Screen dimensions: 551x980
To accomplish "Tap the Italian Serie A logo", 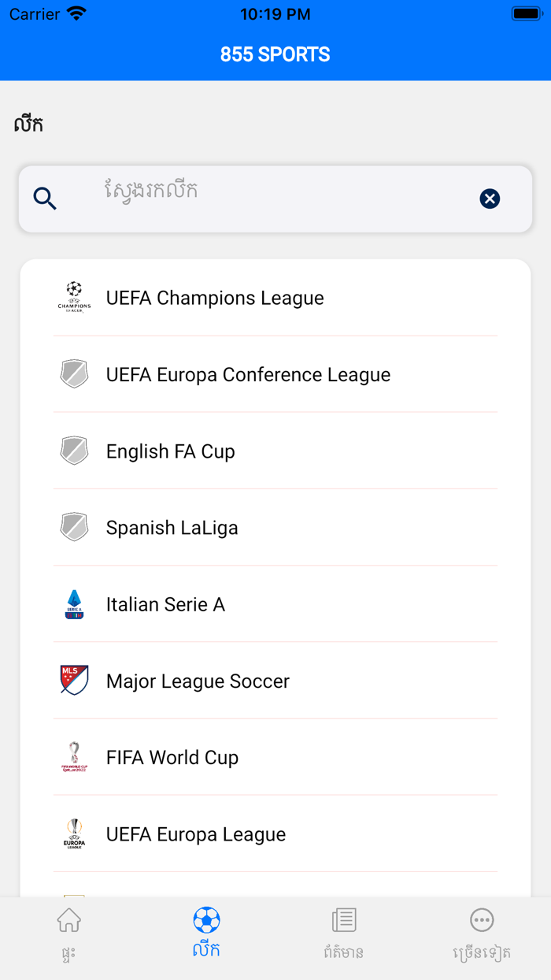I will coord(74,604).
